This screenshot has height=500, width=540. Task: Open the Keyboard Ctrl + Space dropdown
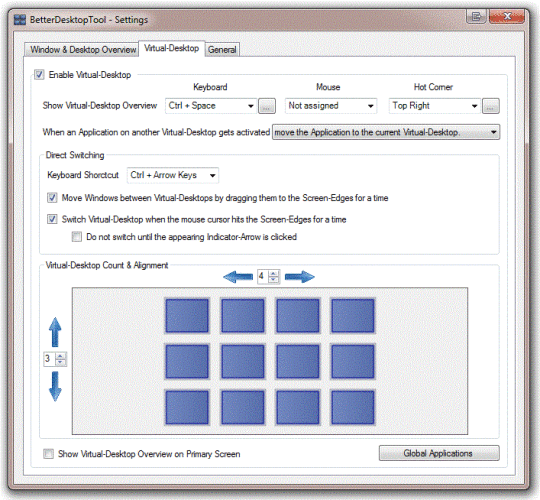click(211, 106)
